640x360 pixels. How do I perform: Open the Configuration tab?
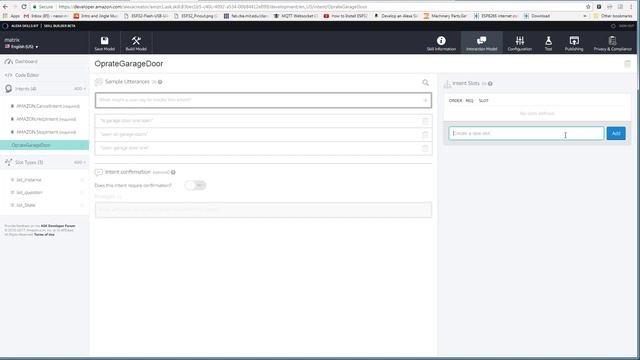pyautogui.click(x=520, y=43)
